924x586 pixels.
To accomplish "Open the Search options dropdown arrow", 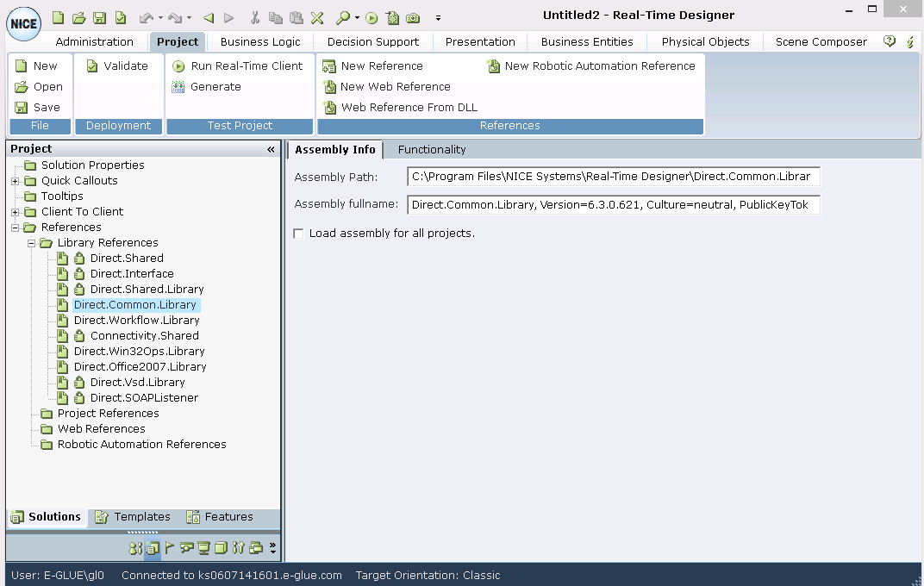I will (x=357, y=18).
